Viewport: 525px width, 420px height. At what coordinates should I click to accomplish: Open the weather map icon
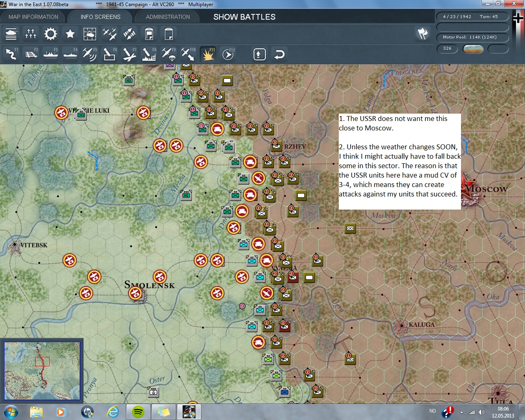pos(90,34)
